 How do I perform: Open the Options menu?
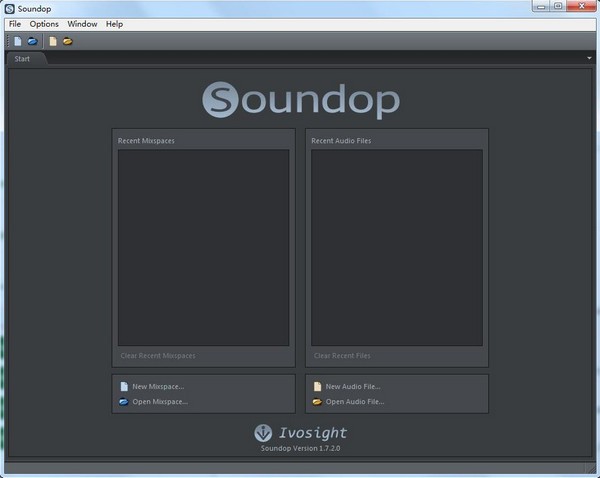[44, 24]
